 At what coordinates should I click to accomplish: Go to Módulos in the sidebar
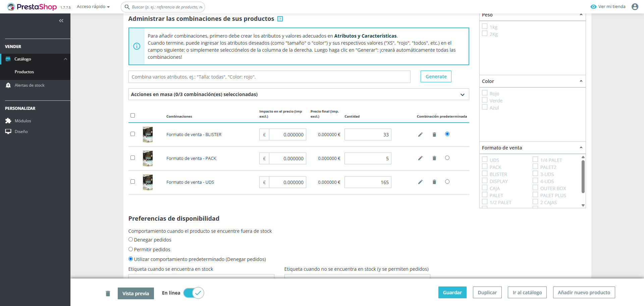23,121
